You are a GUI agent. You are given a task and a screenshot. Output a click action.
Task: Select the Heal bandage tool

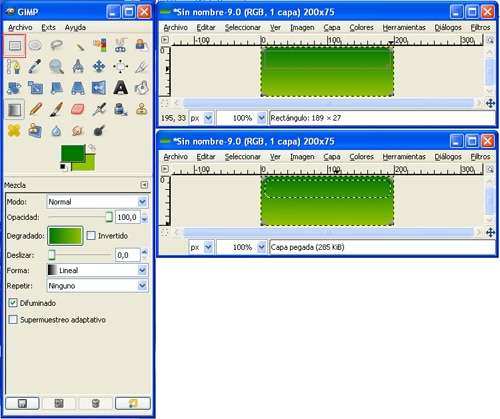pos(14,131)
